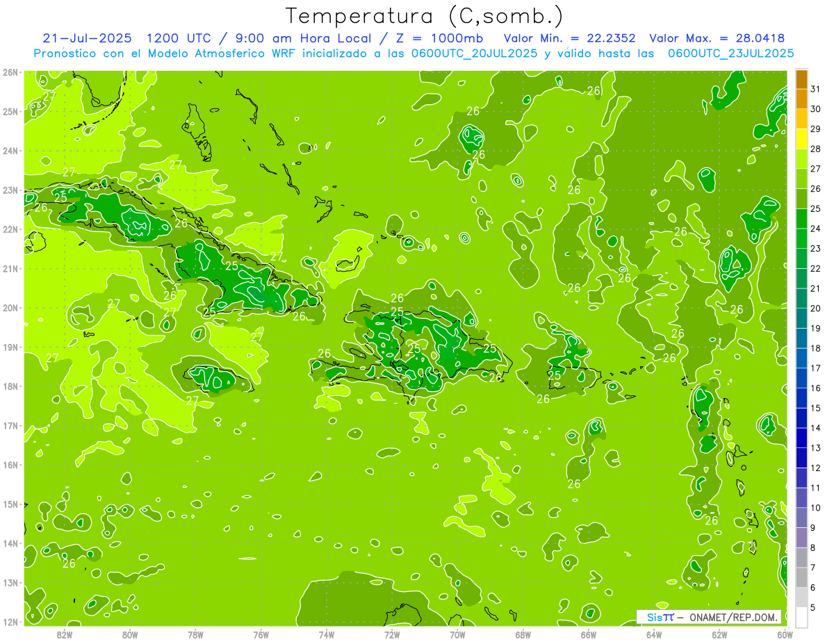
Task: Click the longitude axis label "68W"
Action: coord(523,634)
